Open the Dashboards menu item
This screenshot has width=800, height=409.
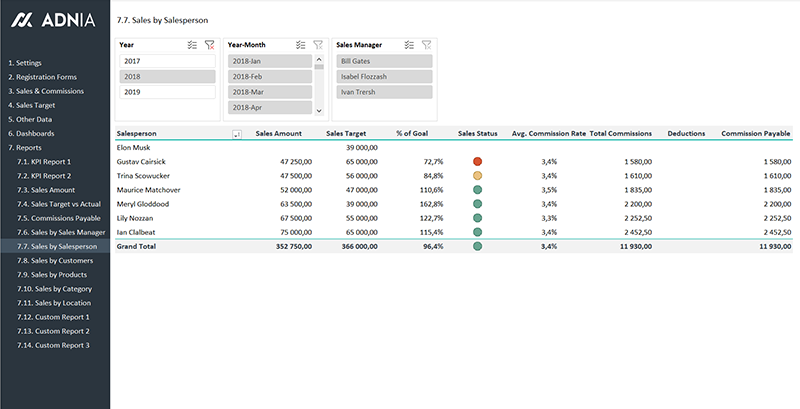pos(31,133)
